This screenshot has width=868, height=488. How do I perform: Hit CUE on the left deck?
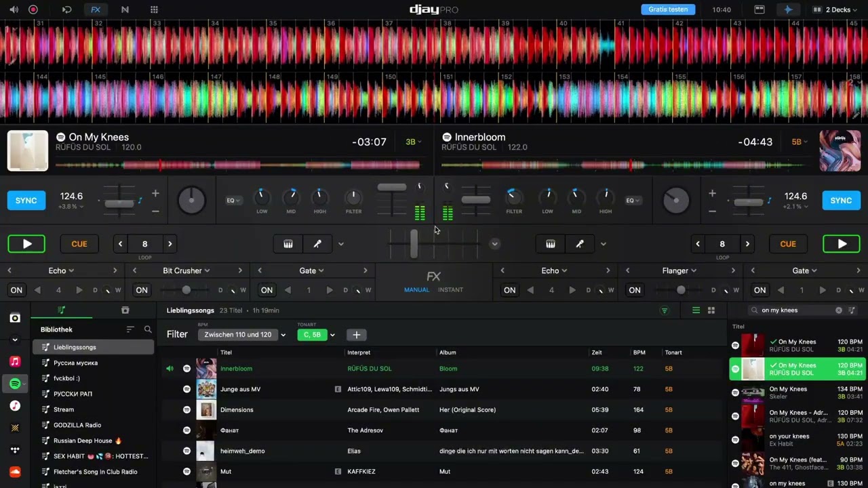click(x=79, y=244)
